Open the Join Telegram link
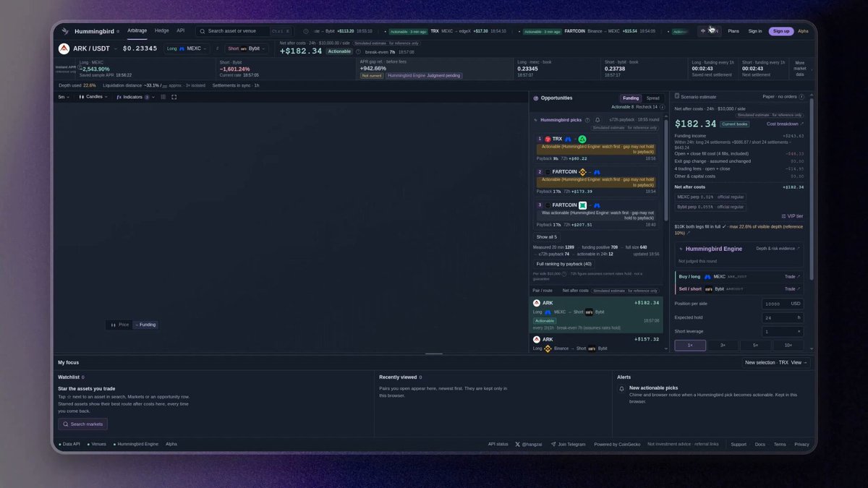Image resolution: width=868 pixels, height=488 pixels. click(568, 444)
